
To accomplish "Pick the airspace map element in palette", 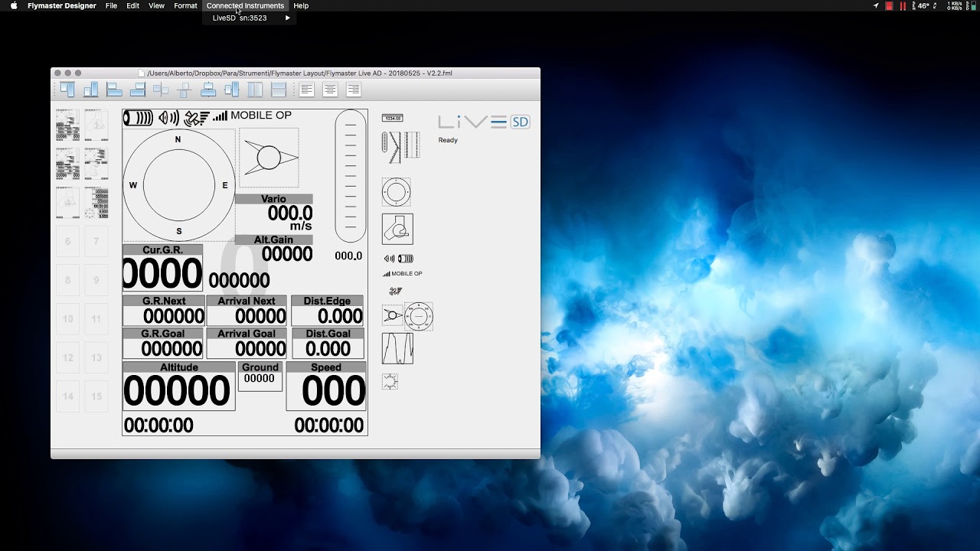I will pos(397,229).
